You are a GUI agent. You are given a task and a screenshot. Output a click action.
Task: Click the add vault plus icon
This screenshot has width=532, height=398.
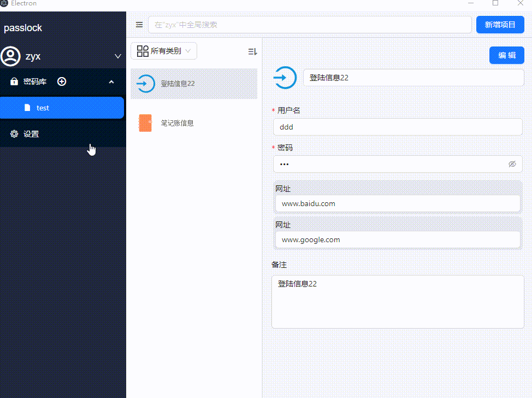pyautogui.click(x=62, y=81)
